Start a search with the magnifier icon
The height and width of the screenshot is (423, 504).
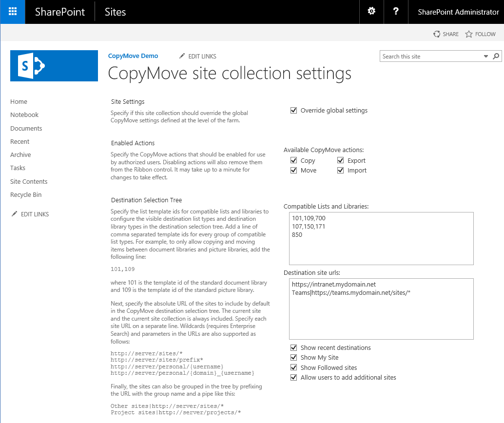(x=497, y=56)
